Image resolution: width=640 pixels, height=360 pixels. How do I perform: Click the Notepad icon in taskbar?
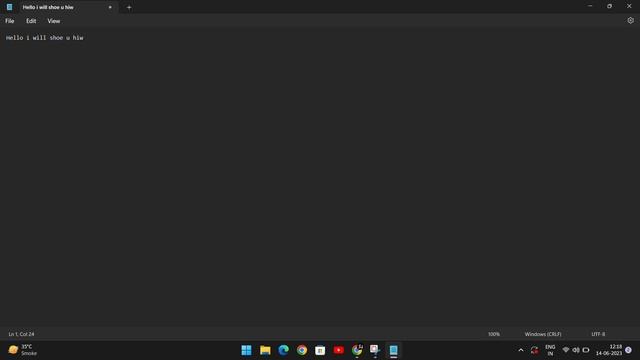393,350
